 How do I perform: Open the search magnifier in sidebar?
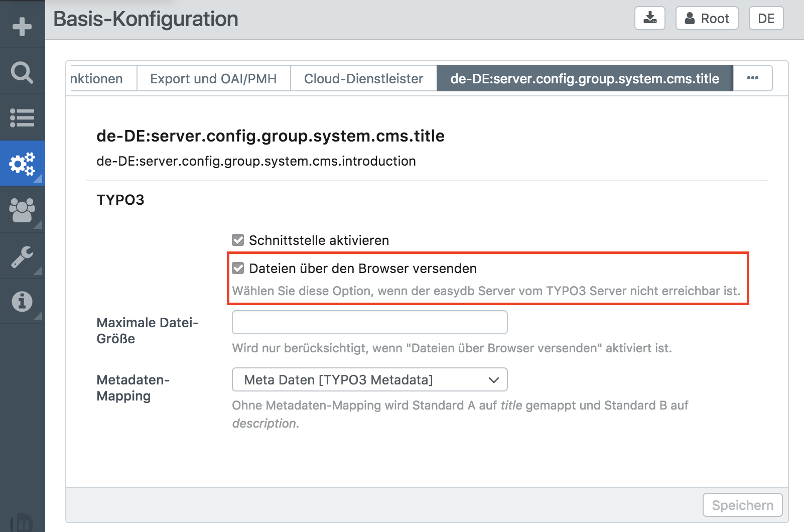coord(22,72)
